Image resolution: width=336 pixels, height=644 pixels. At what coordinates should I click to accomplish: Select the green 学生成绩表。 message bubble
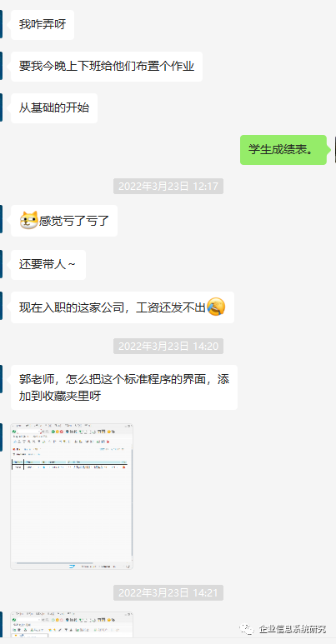pyautogui.click(x=283, y=149)
